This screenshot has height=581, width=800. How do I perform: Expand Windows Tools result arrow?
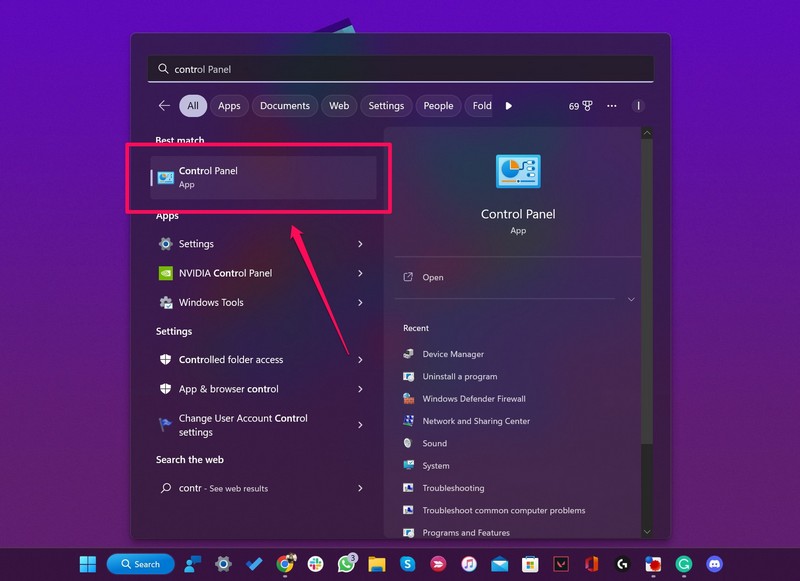point(360,303)
